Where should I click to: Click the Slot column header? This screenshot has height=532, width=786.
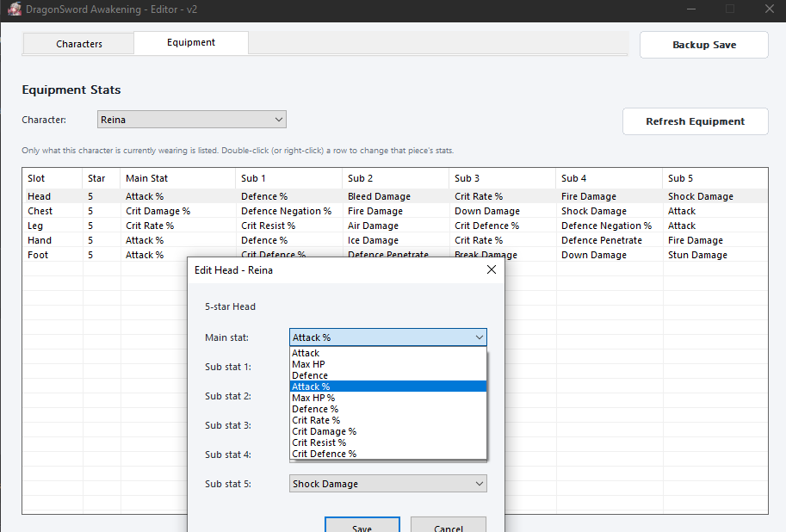(x=53, y=178)
